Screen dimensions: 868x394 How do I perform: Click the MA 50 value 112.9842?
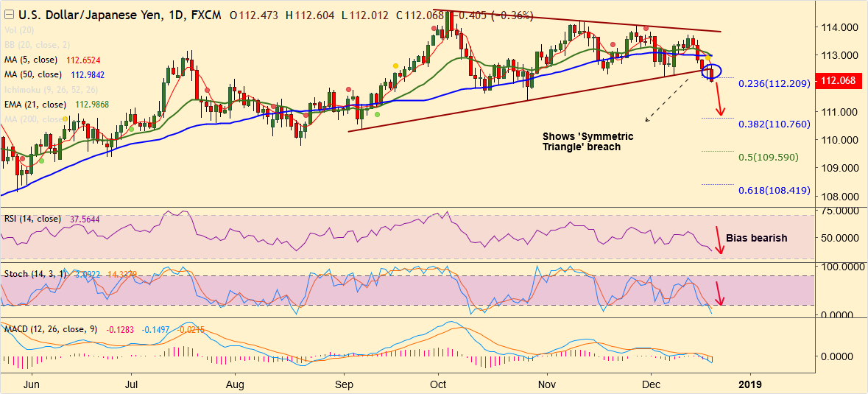click(x=88, y=74)
